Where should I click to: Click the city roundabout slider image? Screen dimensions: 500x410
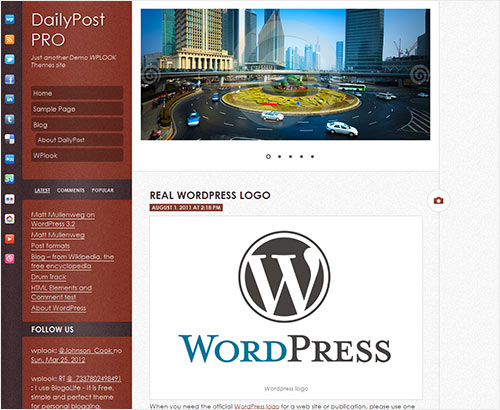click(x=285, y=74)
